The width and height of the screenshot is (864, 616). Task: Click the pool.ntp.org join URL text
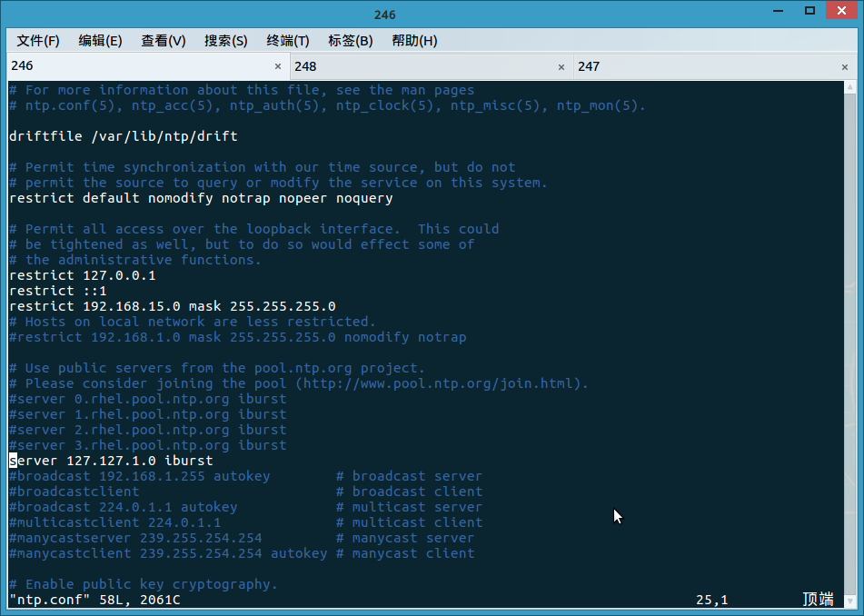(438, 383)
